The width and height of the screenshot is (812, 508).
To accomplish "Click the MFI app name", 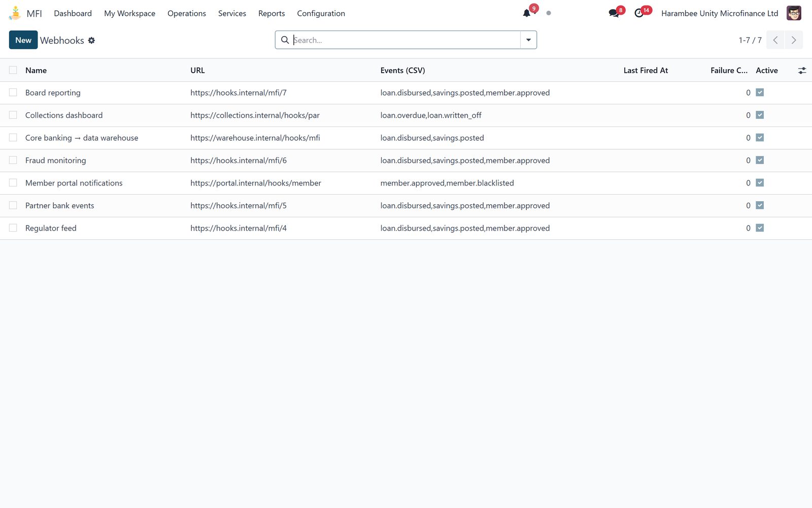I will click(x=34, y=13).
